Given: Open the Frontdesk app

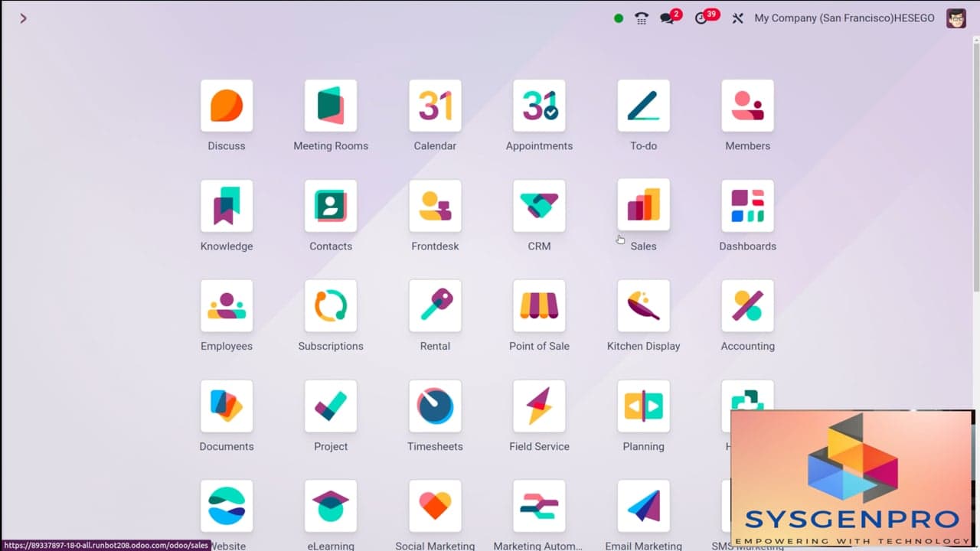Looking at the screenshot, I should (x=435, y=206).
